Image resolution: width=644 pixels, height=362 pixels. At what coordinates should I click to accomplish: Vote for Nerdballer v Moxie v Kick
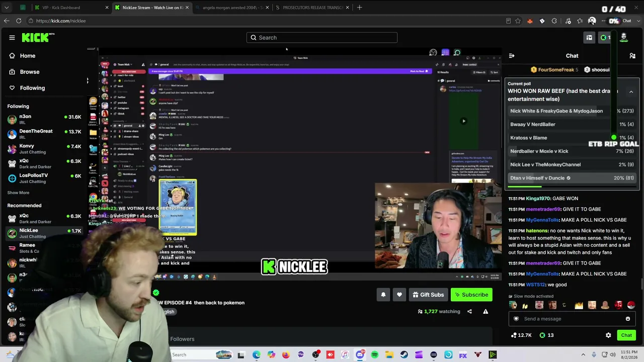572,151
